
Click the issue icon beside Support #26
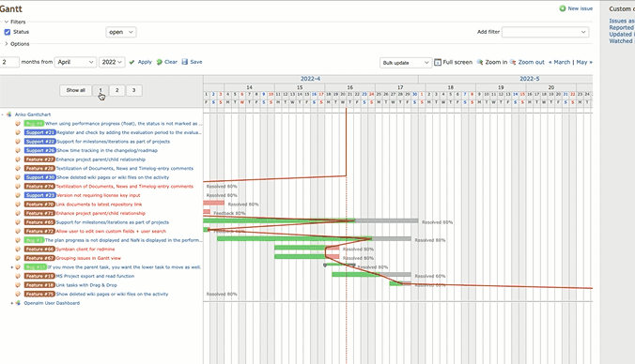[18, 150]
